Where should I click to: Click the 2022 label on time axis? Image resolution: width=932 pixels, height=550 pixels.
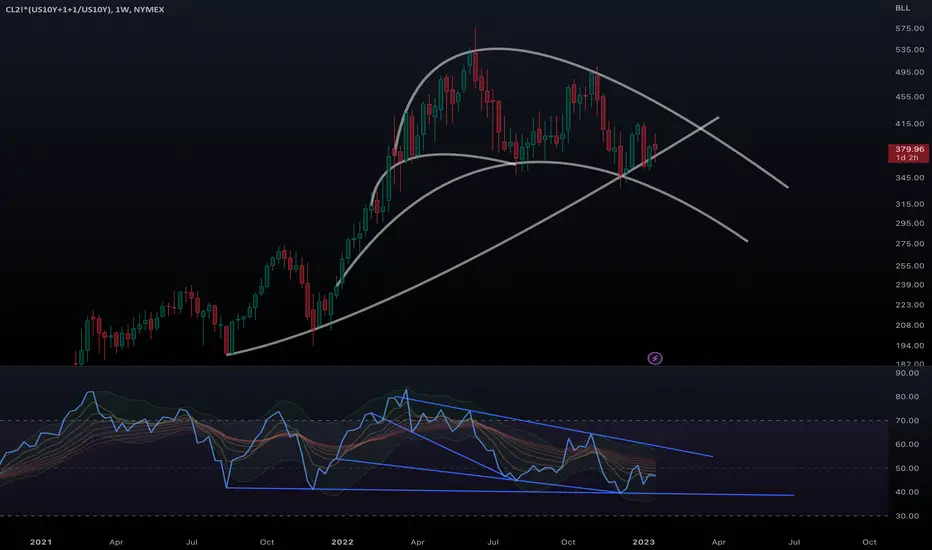click(342, 542)
